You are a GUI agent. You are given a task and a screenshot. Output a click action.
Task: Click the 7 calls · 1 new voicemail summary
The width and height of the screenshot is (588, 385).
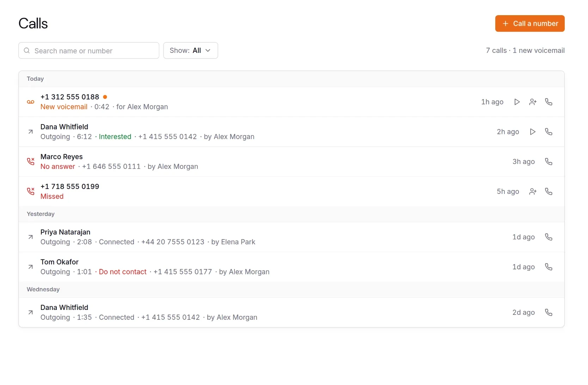point(525,50)
